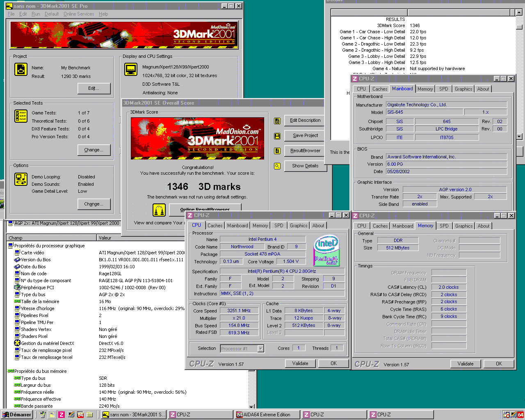The image size is (525, 420).
Task: Click the Champ column header in AIDA64
Action: (x=51, y=238)
